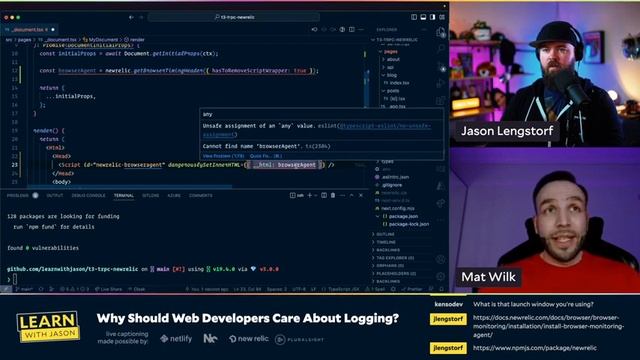The height and width of the screenshot is (360, 640).
Task: Select the _document.tsx editor tab
Action: tap(29, 30)
